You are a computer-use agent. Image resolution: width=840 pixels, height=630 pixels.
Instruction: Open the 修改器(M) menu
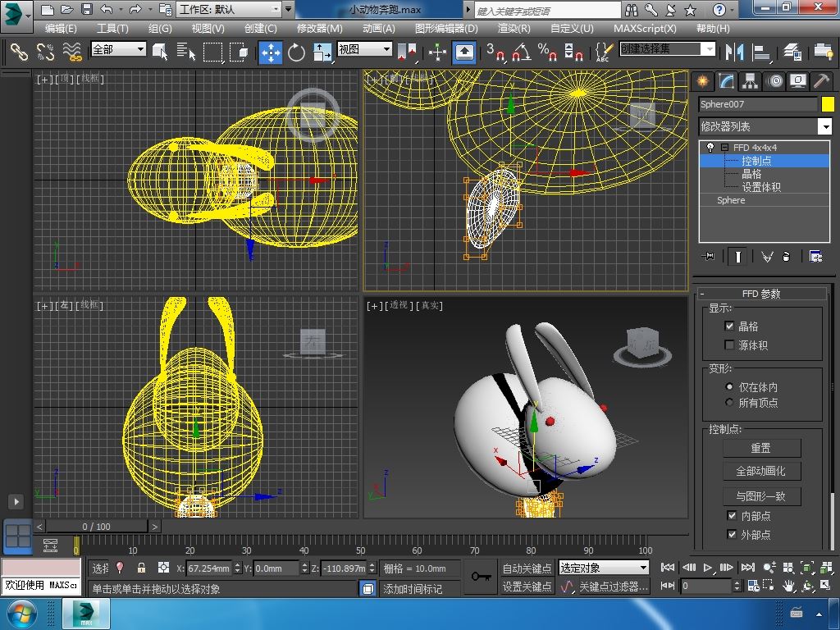(319, 28)
